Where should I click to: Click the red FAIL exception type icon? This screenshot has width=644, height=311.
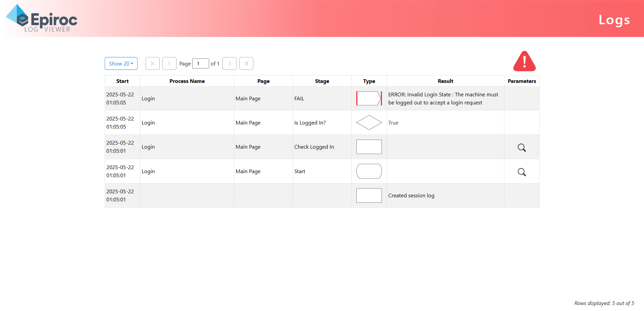(x=369, y=99)
